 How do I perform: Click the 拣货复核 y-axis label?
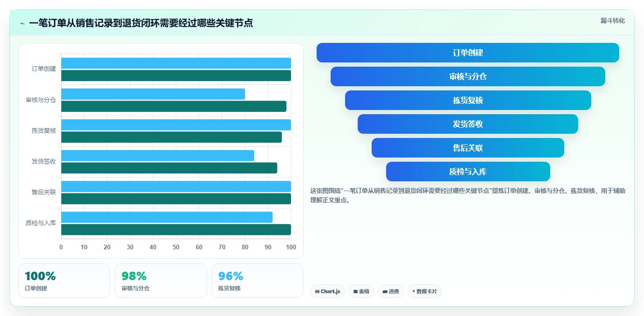(44, 131)
